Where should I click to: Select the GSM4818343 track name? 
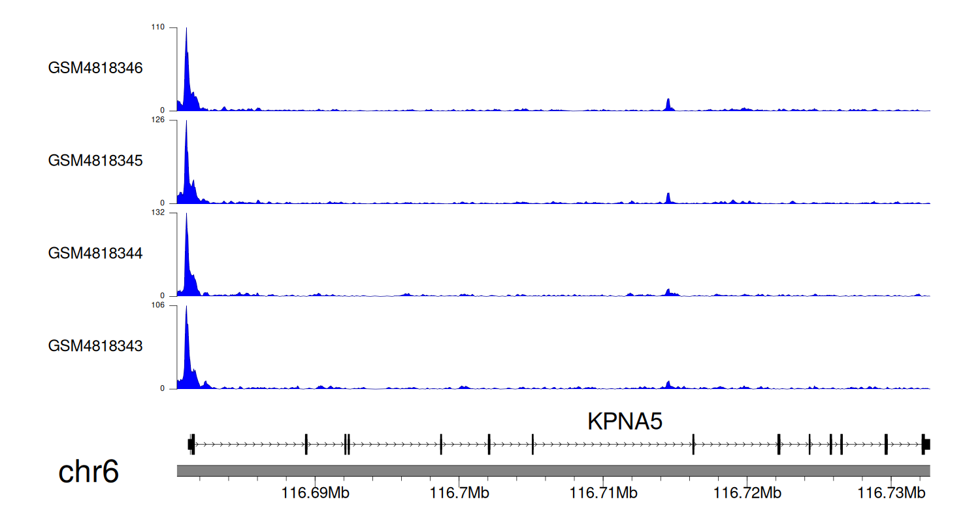coord(95,345)
